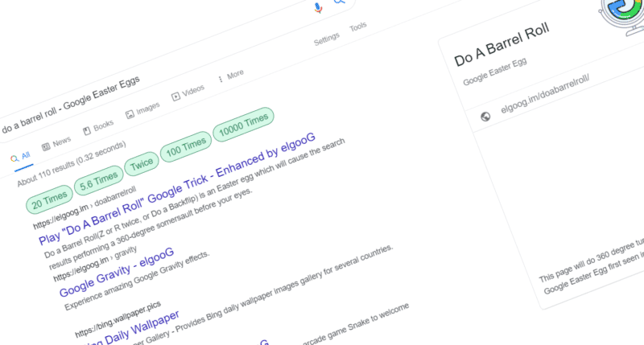The image size is (644, 345).
Task: Select the 10000 Times chip
Action: pos(243,125)
